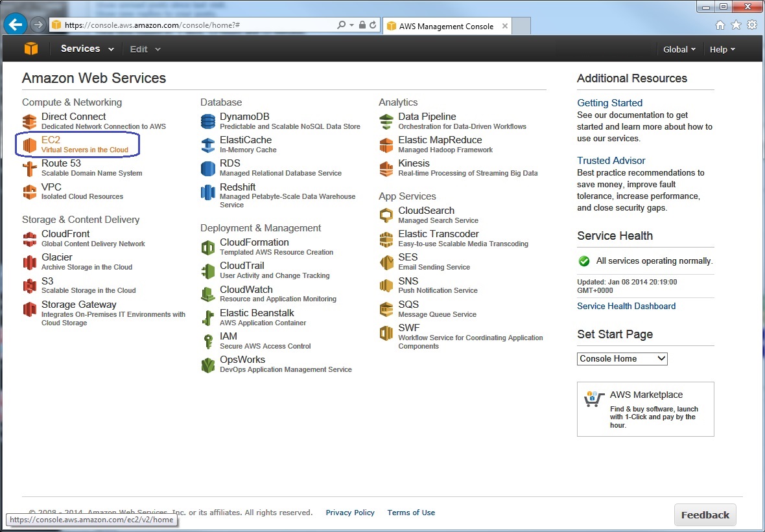Click the address bar lock icon

362,25
